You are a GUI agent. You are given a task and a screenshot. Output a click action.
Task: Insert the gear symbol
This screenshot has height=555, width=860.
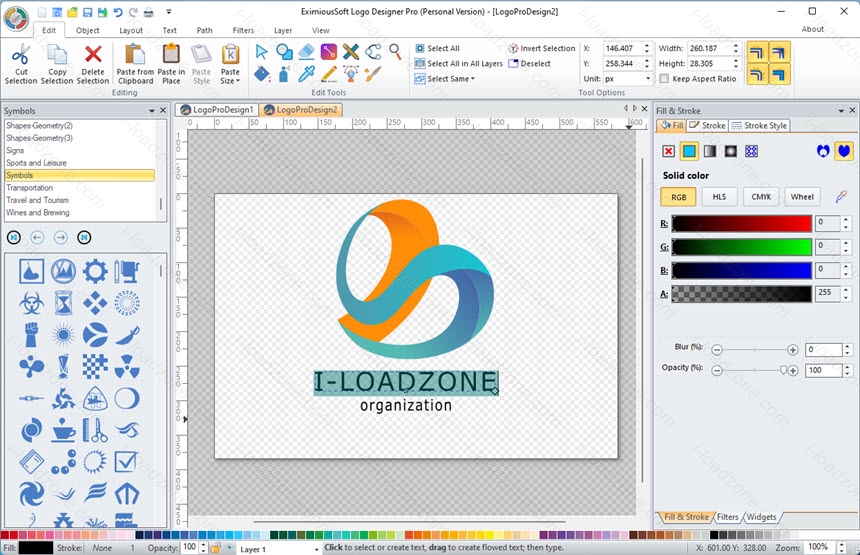coord(95,271)
